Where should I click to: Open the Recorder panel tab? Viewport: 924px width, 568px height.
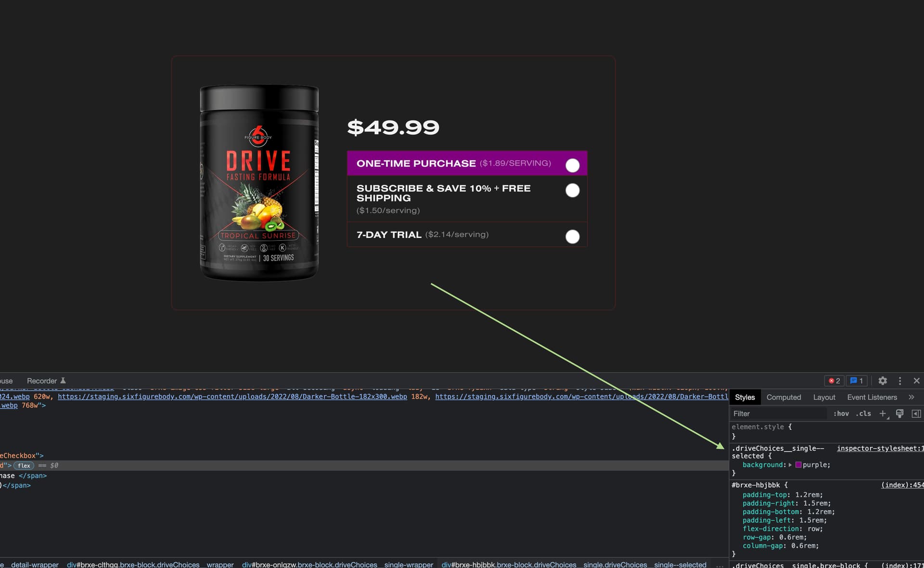(x=46, y=381)
